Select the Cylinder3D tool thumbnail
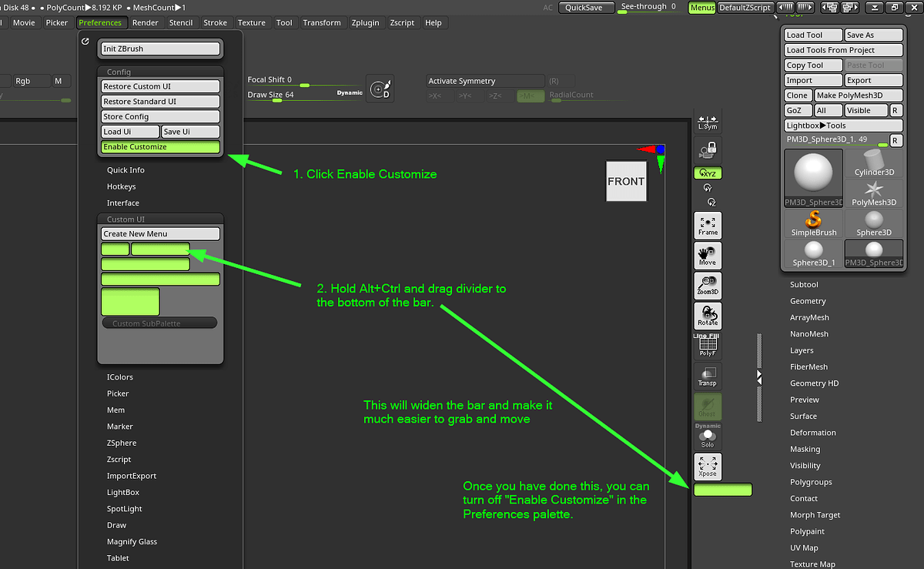The width and height of the screenshot is (924, 569). [874, 163]
